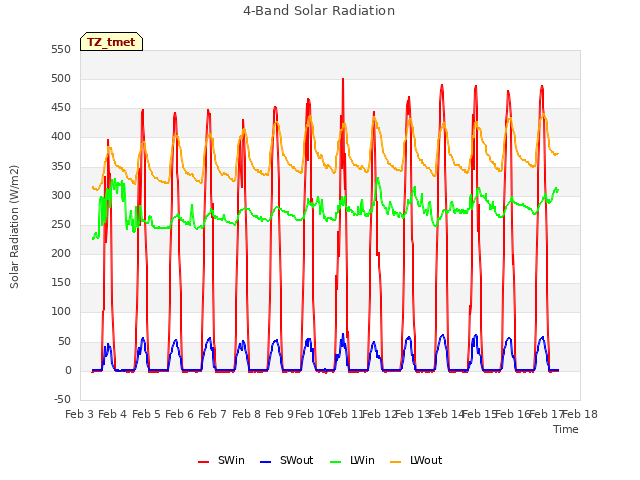Click the Feb 18 x-axis tick label
The width and height of the screenshot is (640, 480).
580,414
